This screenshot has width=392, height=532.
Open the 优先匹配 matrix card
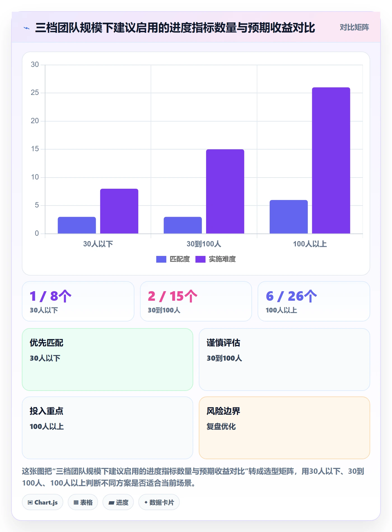tap(108, 360)
